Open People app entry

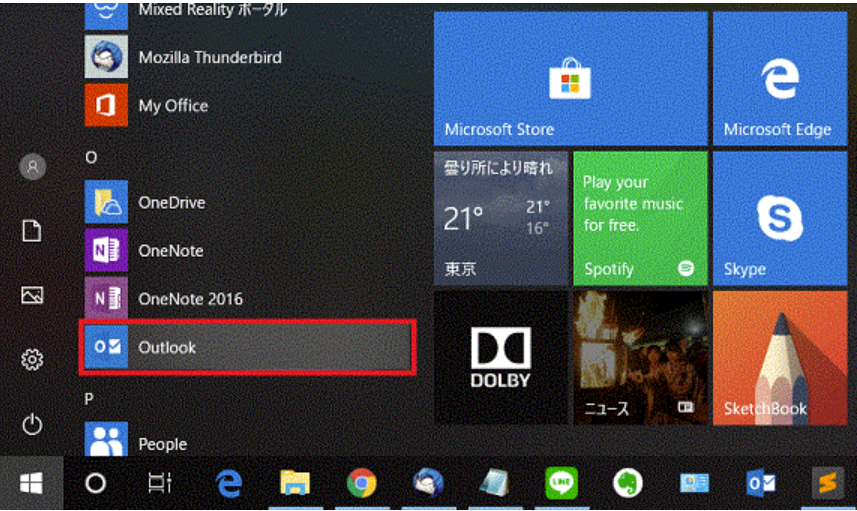(247, 440)
